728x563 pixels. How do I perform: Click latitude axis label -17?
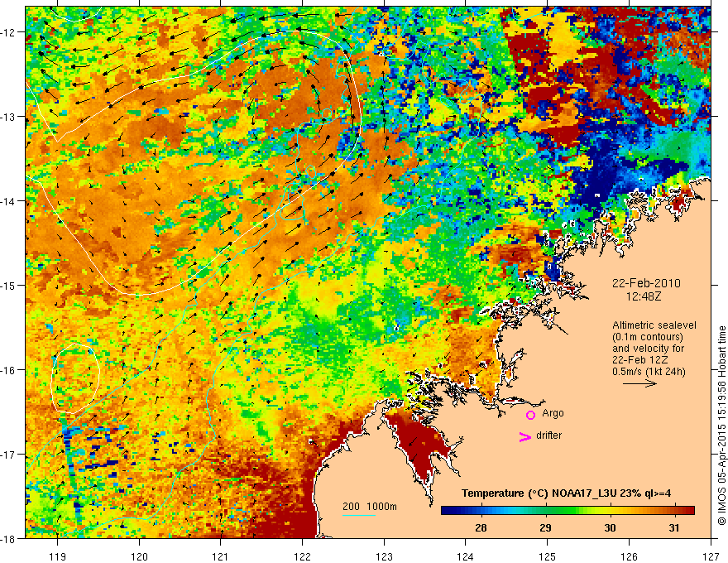10,455
